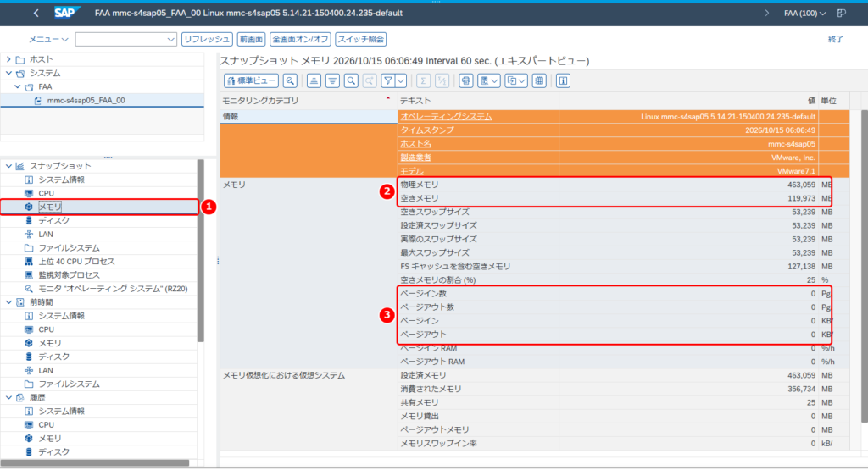Click the 前画面 button
This screenshot has width=868, height=470.
click(x=251, y=39)
